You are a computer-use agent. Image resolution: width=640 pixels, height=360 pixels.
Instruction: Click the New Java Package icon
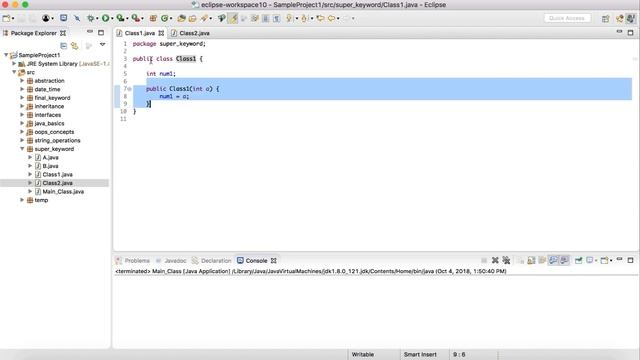coord(153,18)
